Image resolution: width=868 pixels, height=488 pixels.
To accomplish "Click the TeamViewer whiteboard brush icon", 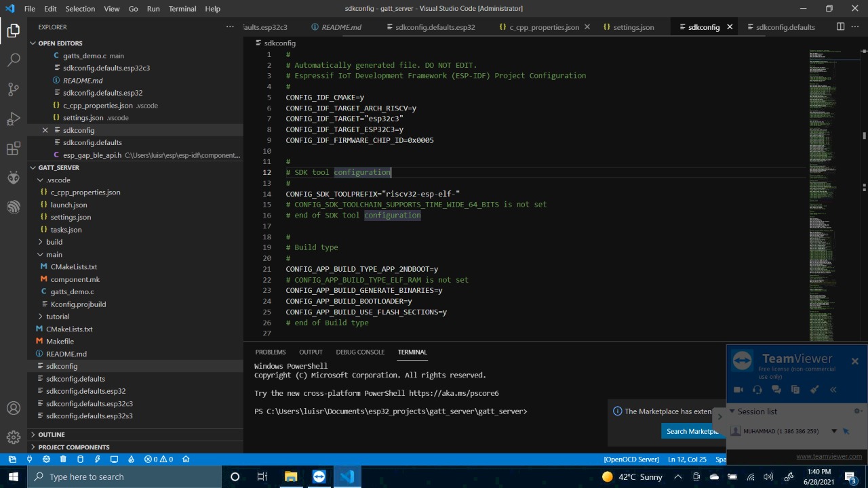I will (x=814, y=390).
